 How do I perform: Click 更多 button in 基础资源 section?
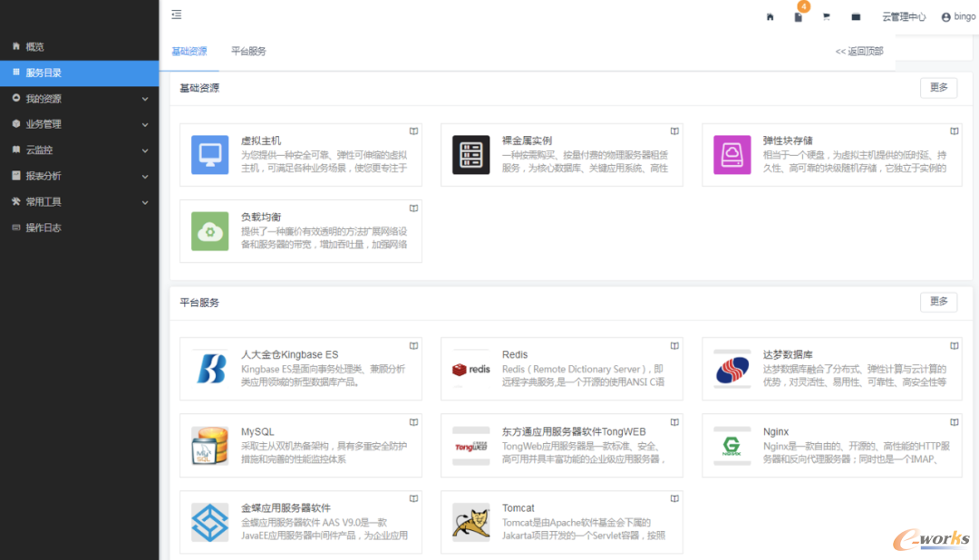click(938, 88)
